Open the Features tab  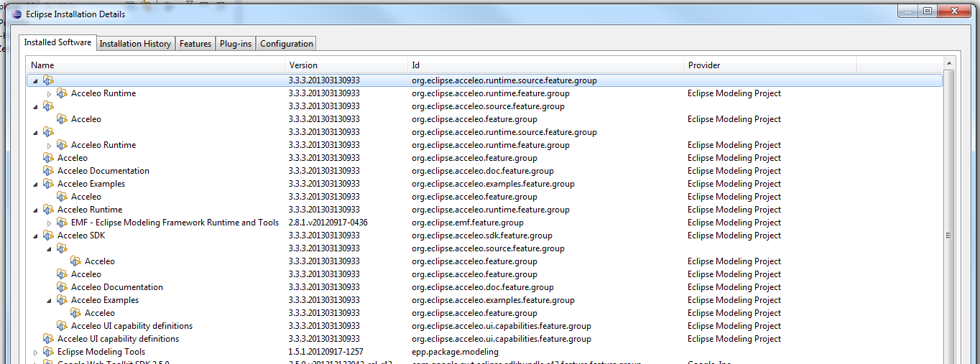(195, 44)
